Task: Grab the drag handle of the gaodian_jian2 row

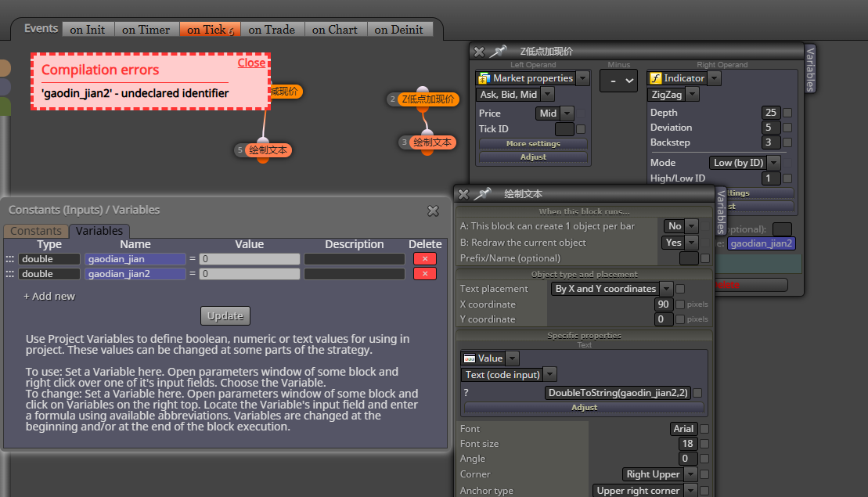Action: pyautogui.click(x=10, y=273)
